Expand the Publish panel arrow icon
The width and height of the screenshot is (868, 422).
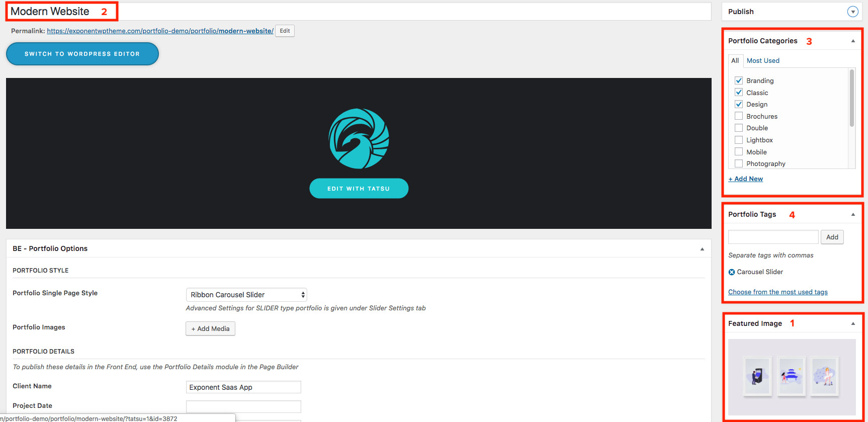852,12
